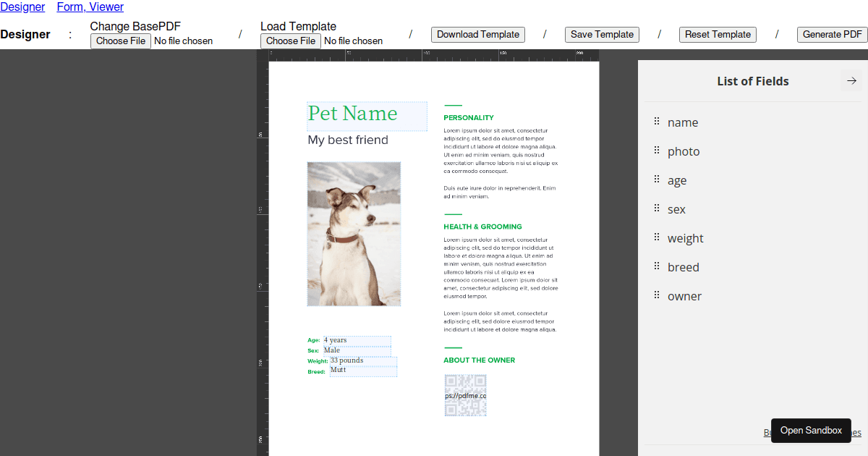This screenshot has width=868, height=456.
Task: Click the drag handle icon beside age field
Action: (x=656, y=180)
